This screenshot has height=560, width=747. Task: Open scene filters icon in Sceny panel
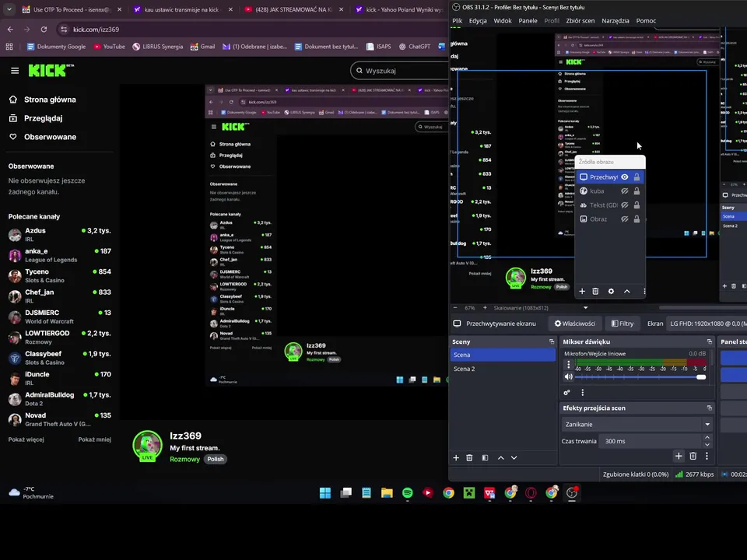click(485, 457)
